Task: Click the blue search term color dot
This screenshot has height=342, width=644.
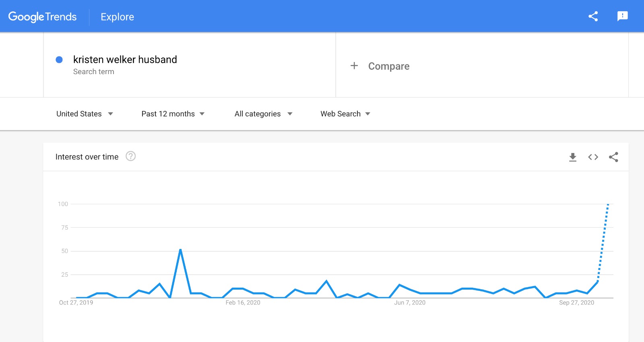Action: click(59, 60)
